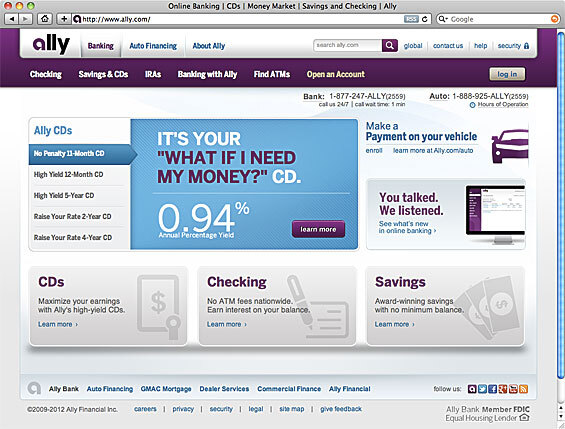This screenshot has height=429, width=565.
Task: Open the Find ATMs menu item
Action: [x=272, y=75]
